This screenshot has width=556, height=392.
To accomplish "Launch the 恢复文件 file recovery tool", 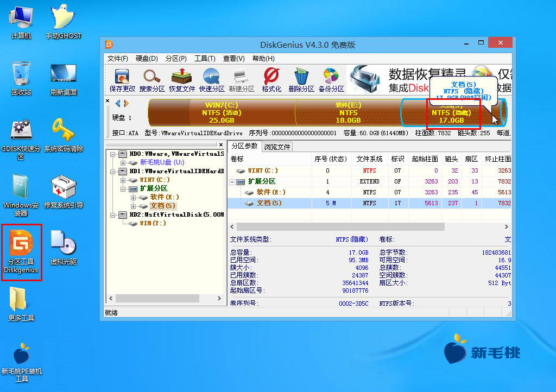I will (x=182, y=80).
